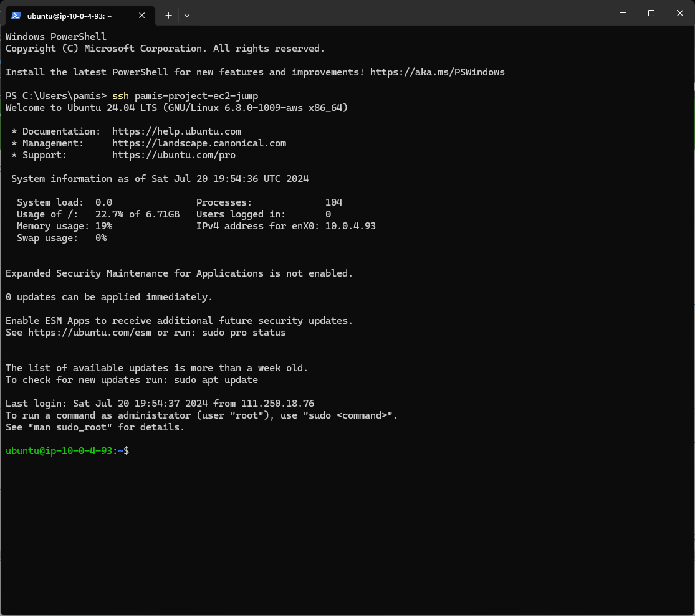This screenshot has width=695, height=616.
Task: Click the 'ssh' command text
Action: click(120, 96)
